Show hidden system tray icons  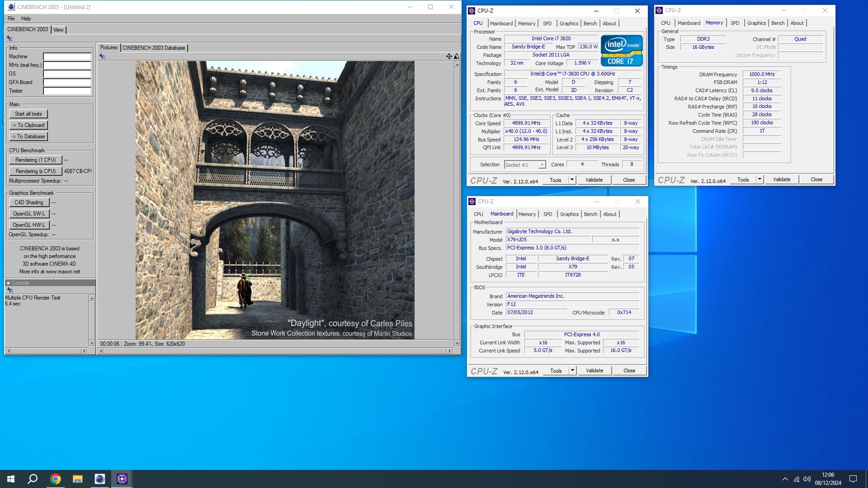coord(785,479)
